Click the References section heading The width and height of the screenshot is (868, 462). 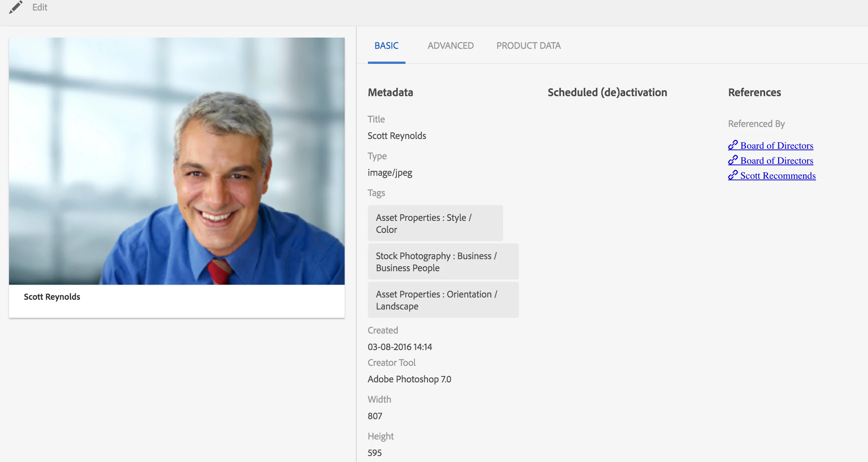pos(754,92)
